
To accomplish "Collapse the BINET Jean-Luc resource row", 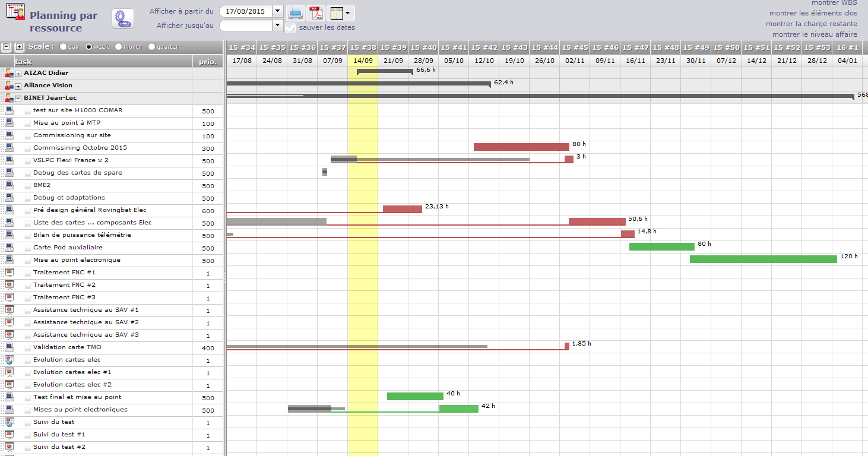I will 18,99.
